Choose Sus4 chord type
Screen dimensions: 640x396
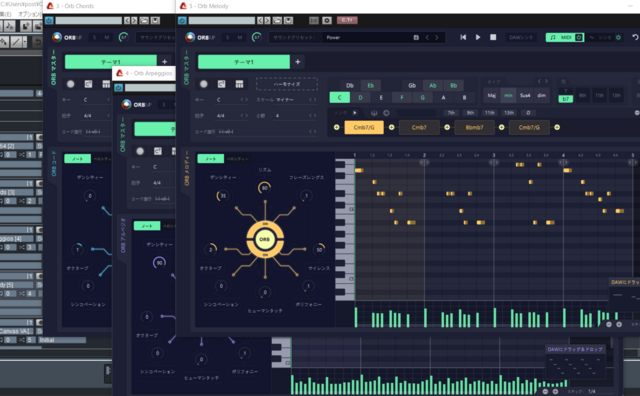coord(525,96)
